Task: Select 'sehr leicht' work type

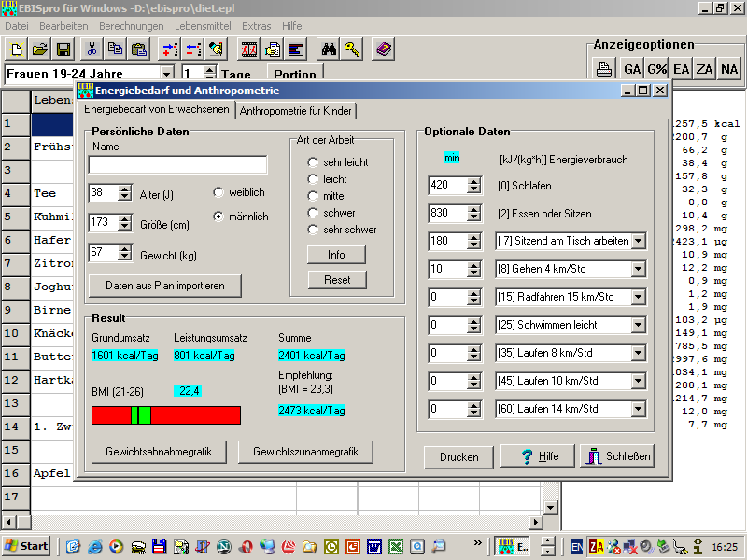Action: [x=313, y=162]
